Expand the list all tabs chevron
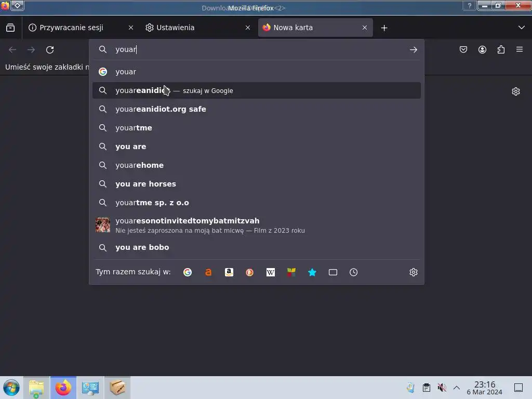The width and height of the screenshot is (532, 399). click(522, 28)
